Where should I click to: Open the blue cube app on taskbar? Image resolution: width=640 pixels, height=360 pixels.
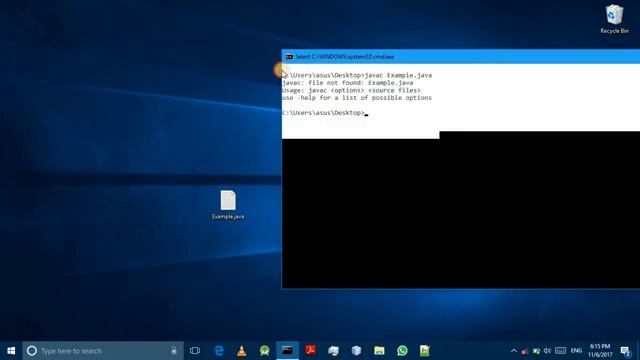pyautogui.click(x=356, y=351)
